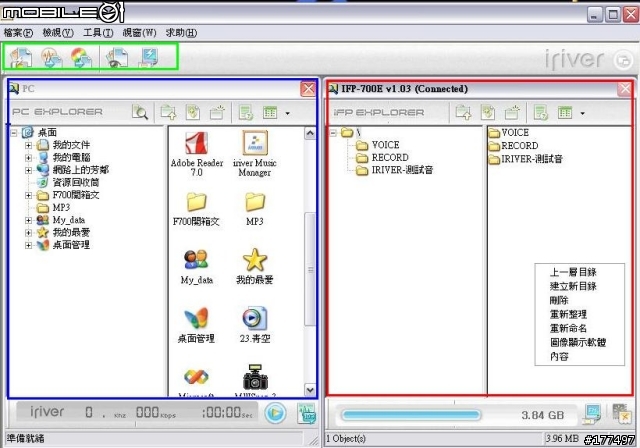640x448 pixels.
Task: Click the bottom-right icon with orange X
Action: point(621,413)
